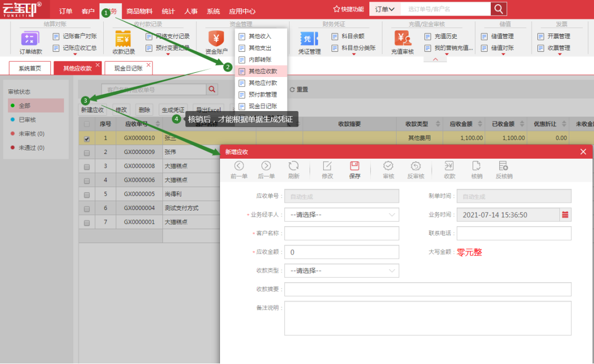Click the 客户名称 input field
Screen dimensions: 594x364
(342, 233)
